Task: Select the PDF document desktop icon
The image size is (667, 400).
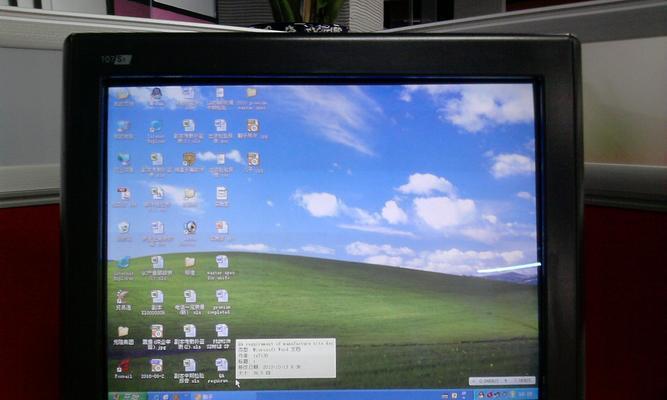Action: point(124,197)
